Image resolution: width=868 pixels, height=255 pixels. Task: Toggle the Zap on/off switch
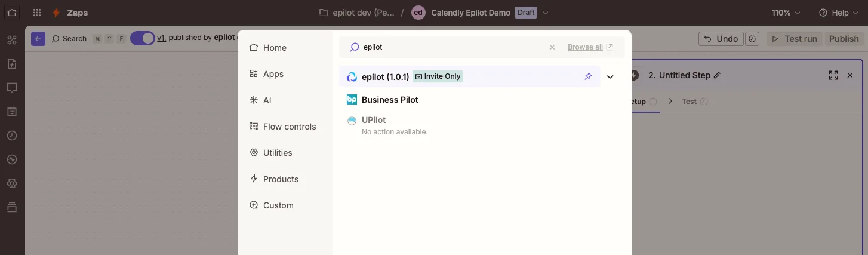[142, 38]
